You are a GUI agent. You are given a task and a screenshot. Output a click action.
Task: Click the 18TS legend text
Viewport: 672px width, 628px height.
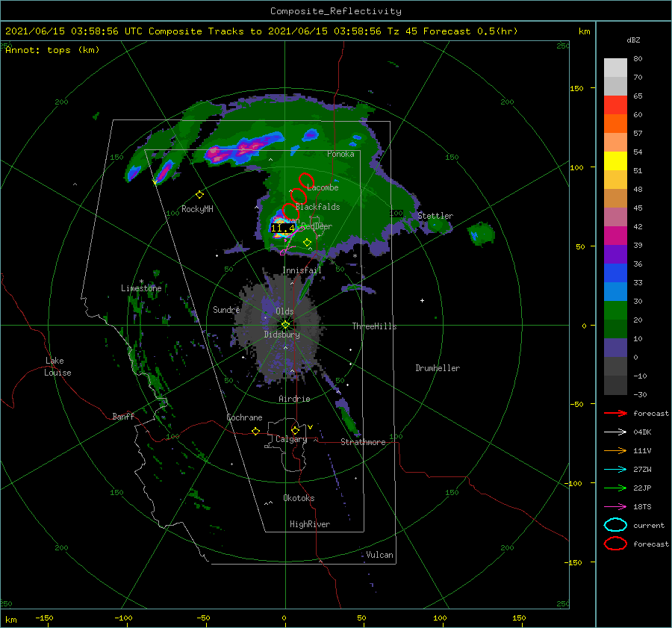(642, 507)
